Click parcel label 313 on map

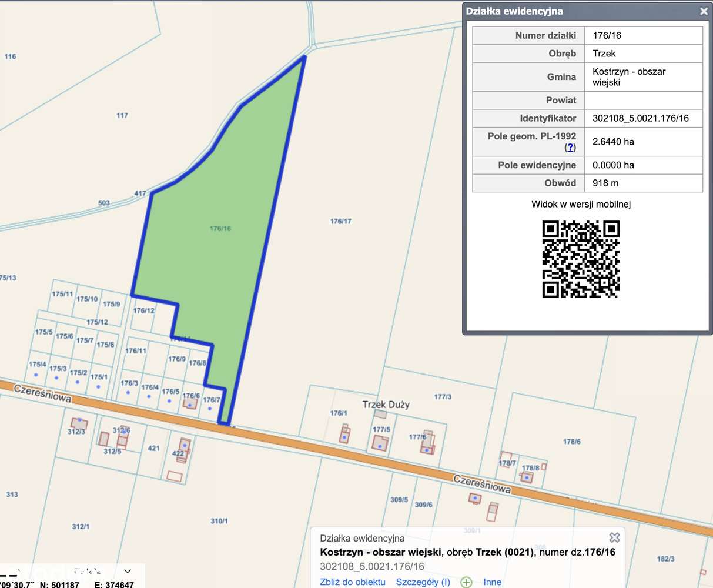(12, 495)
